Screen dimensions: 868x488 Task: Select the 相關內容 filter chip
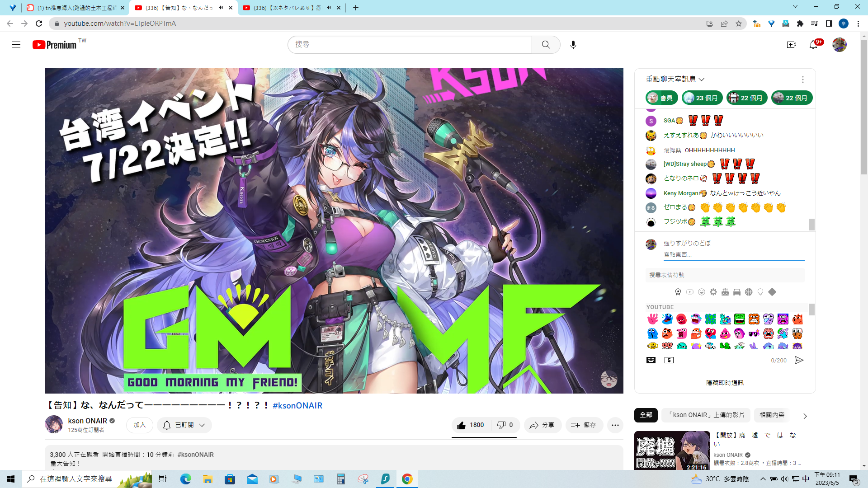click(x=772, y=415)
